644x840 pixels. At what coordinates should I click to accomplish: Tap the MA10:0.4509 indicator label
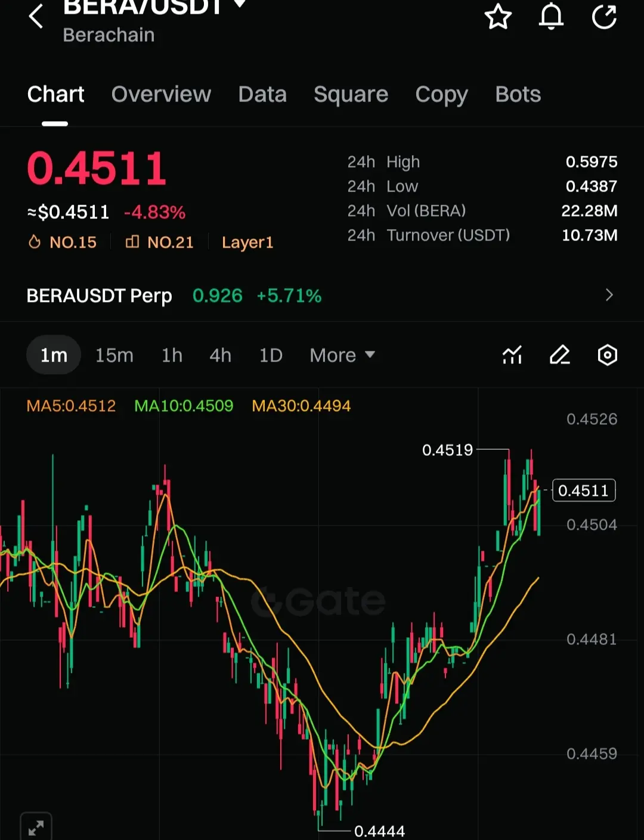click(x=184, y=406)
